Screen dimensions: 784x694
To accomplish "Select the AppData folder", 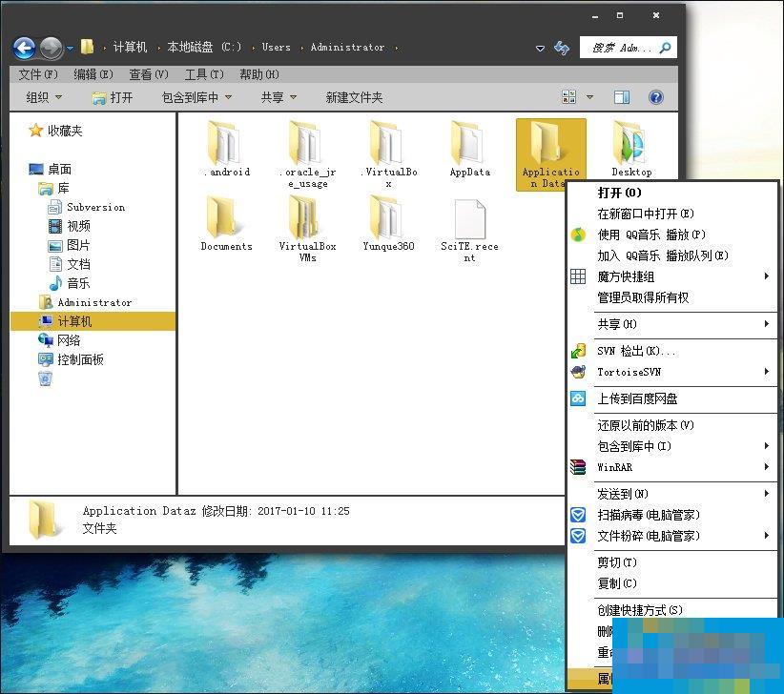I will point(469,150).
